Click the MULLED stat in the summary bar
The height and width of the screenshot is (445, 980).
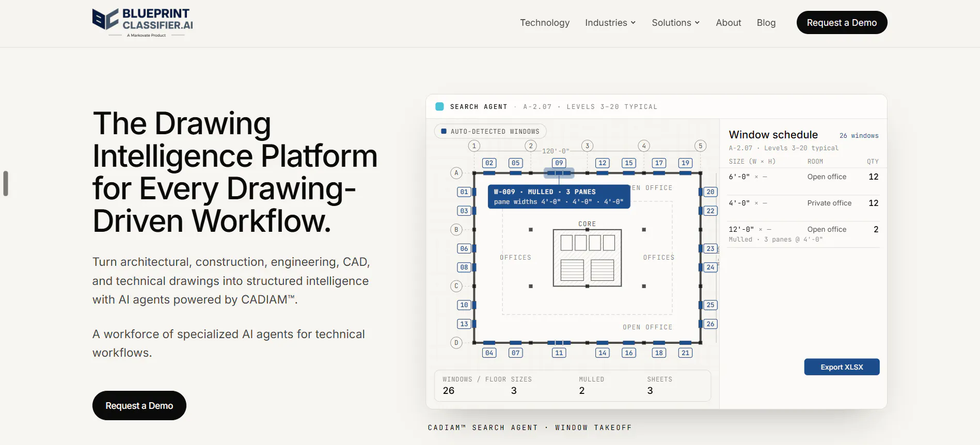tap(592, 385)
